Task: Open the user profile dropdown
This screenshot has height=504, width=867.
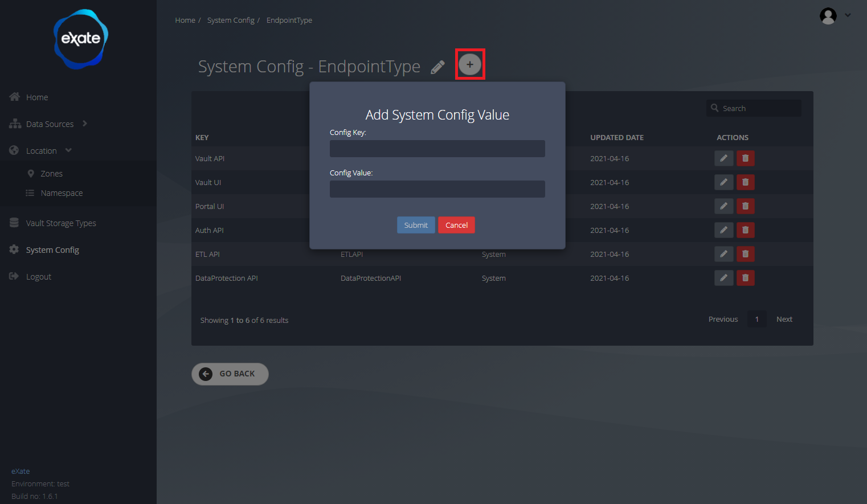Action: point(835,16)
